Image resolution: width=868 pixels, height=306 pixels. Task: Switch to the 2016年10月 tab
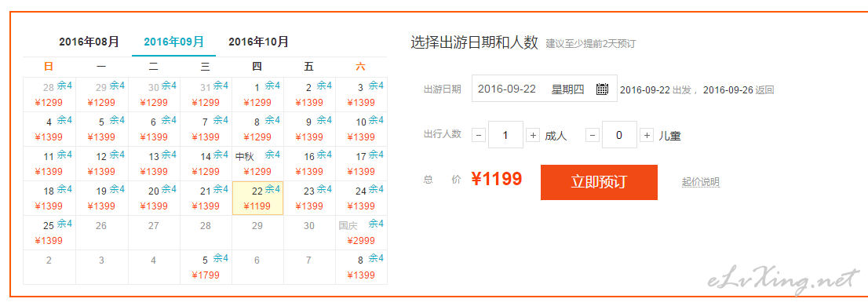pos(258,42)
